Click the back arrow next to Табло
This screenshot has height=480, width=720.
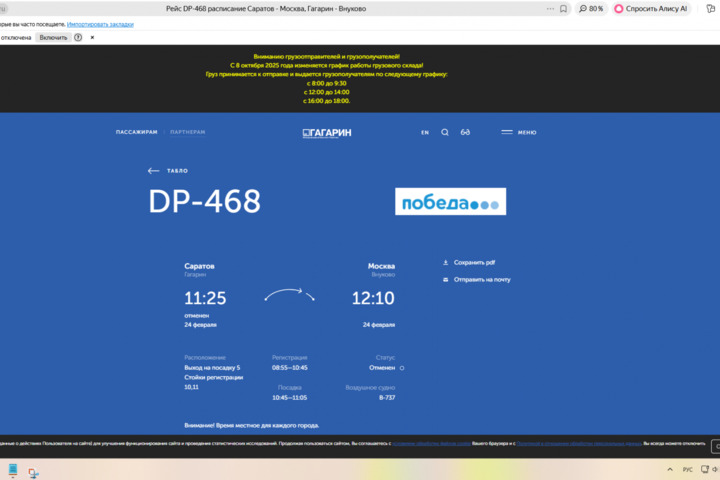tap(153, 171)
